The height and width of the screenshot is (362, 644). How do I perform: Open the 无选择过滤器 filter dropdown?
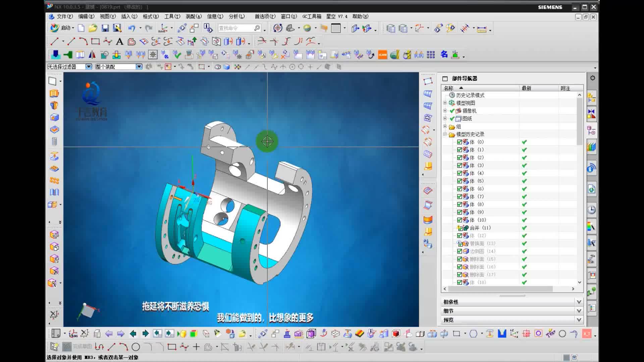(89, 67)
